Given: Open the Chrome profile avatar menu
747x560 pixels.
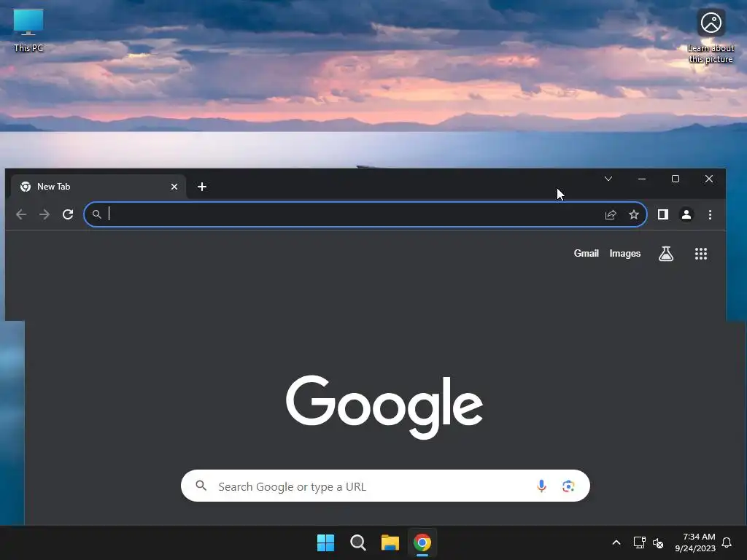Looking at the screenshot, I should [x=686, y=215].
